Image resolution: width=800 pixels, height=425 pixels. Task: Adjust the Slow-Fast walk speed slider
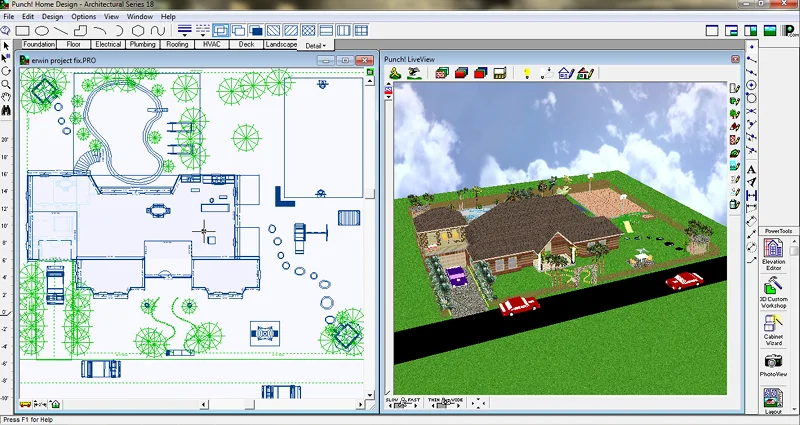click(x=403, y=403)
